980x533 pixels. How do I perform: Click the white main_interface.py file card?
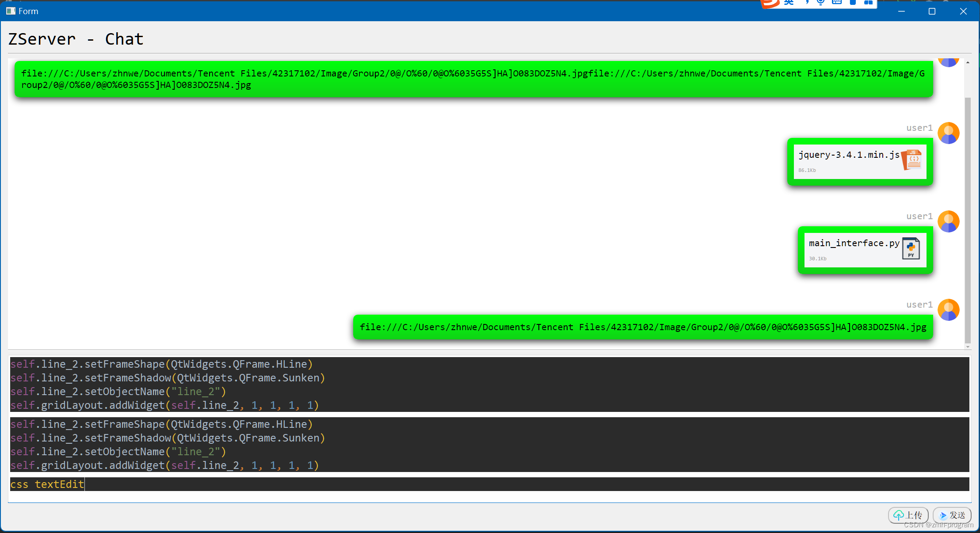point(865,250)
